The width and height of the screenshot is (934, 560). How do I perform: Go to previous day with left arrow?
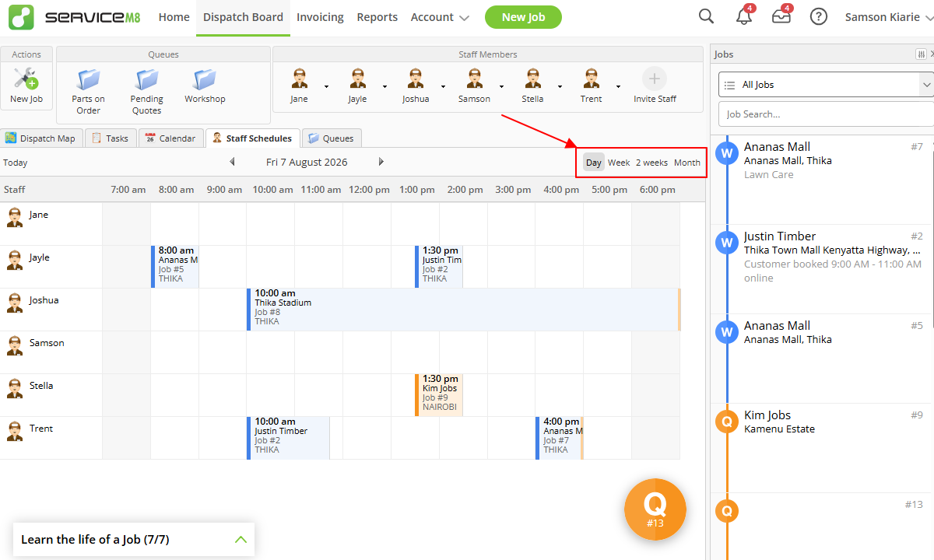(232, 162)
